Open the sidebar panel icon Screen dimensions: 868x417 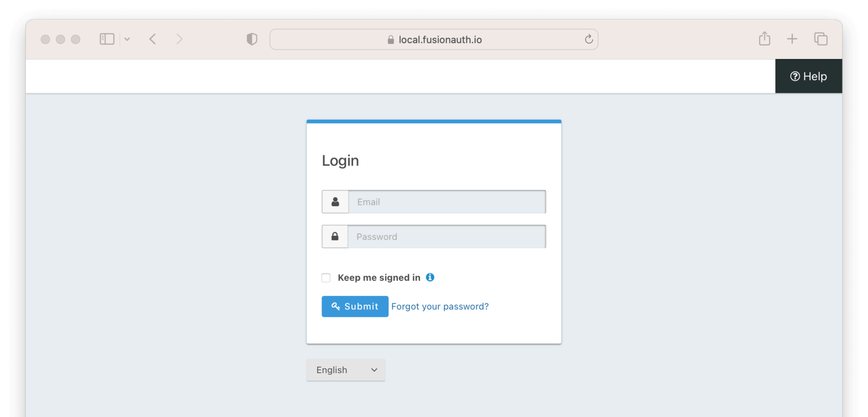[x=106, y=39]
